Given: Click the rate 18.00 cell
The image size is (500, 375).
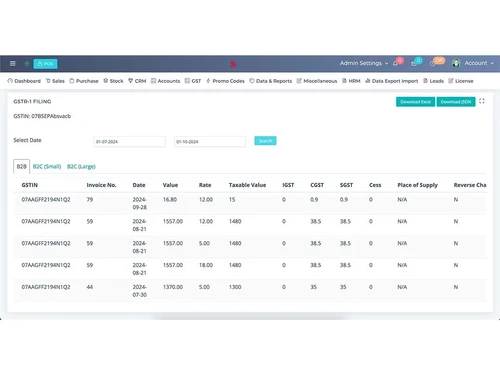Looking at the screenshot, I should click(x=206, y=265).
